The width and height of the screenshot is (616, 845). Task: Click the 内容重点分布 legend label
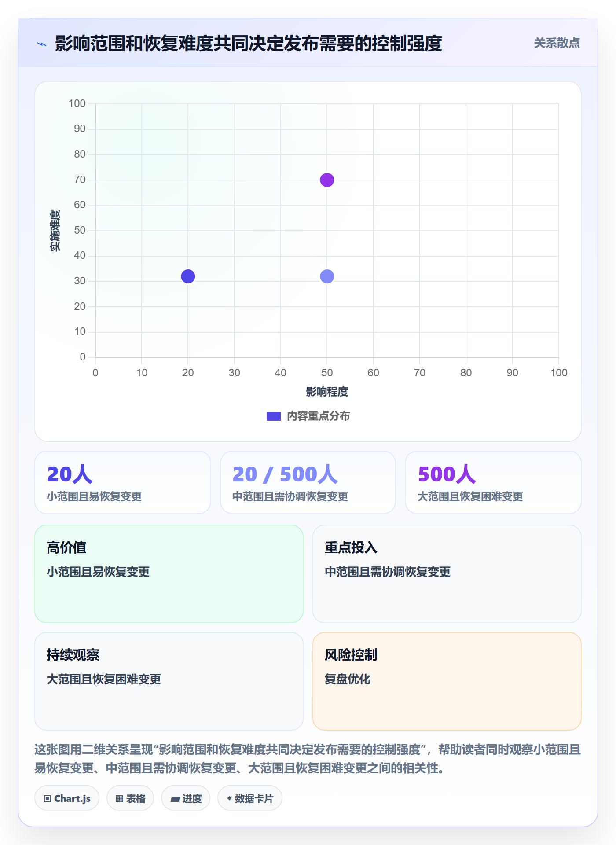318,416
